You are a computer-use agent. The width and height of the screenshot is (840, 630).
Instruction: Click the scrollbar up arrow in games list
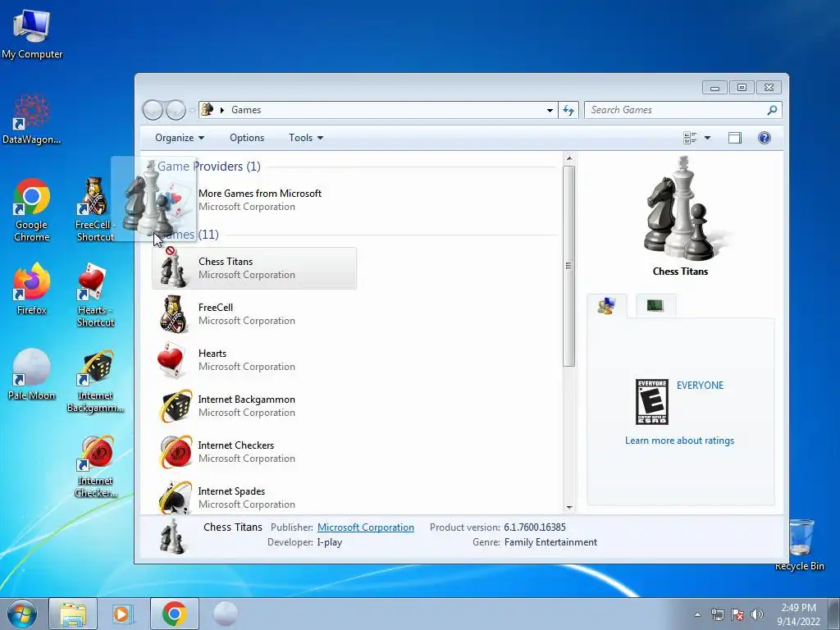pos(569,158)
